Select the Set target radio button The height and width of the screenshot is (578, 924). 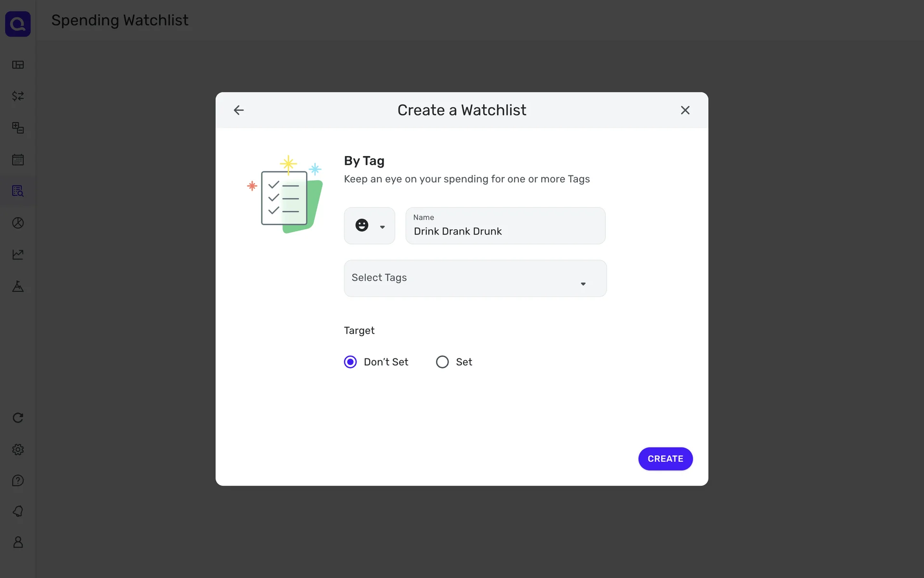442,362
